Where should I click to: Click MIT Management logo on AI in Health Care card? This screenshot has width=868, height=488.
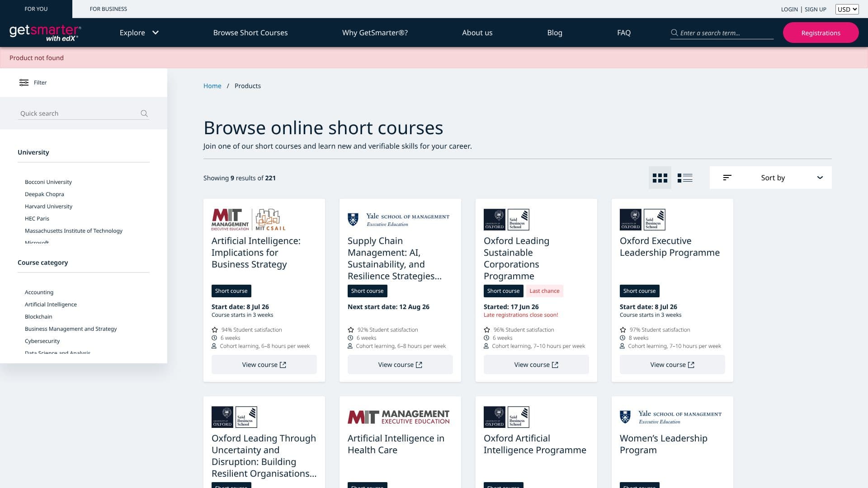click(x=398, y=417)
